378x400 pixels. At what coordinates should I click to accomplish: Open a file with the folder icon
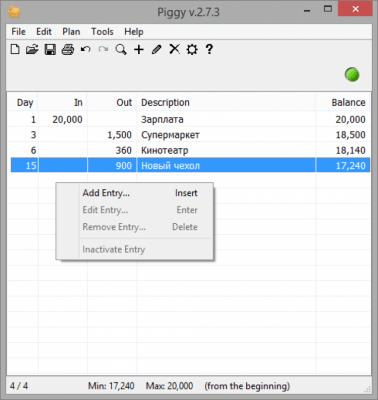(x=32, y=50)
